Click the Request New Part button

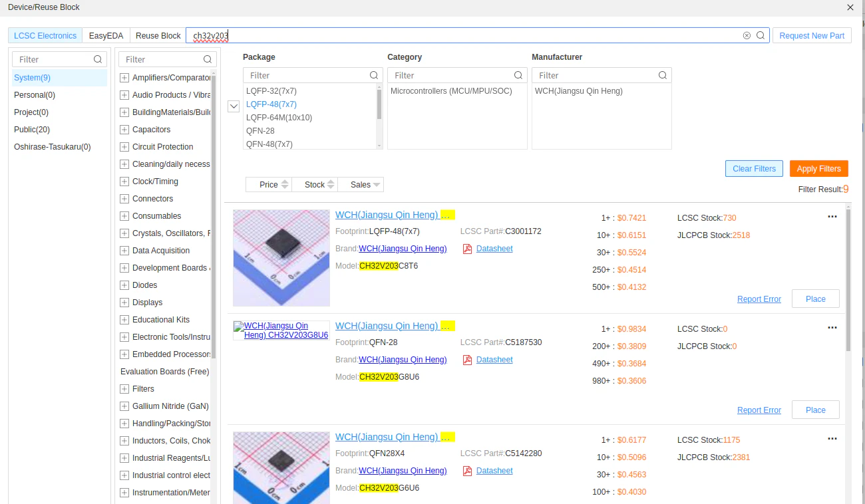(x=812, y=36)
